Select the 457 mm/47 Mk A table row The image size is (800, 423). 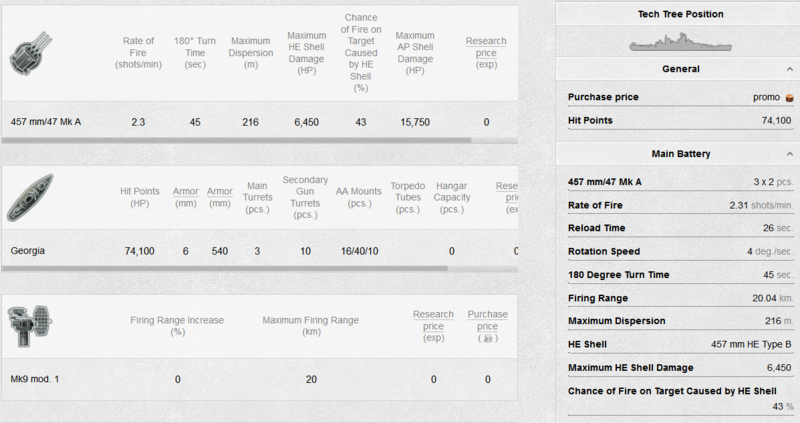(260, 121)
